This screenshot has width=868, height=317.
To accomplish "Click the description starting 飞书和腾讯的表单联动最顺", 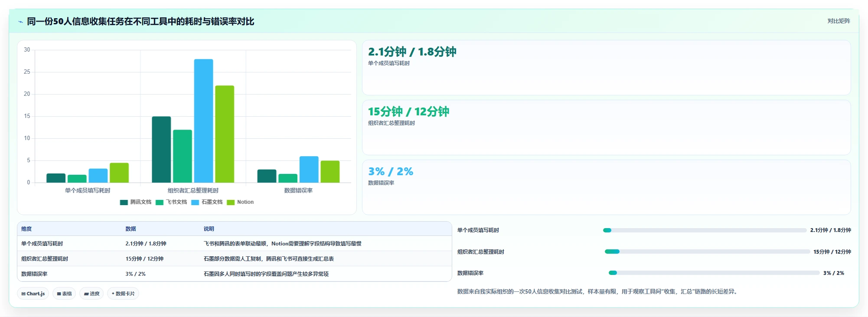I will (283, 244).
